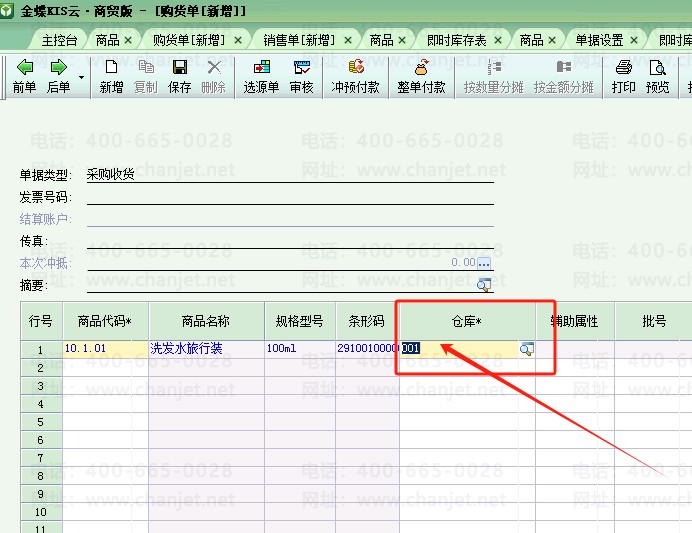692x533 pixels.
Task: Click the Kingdee app icon in title bar
Action: click(7, 11)
